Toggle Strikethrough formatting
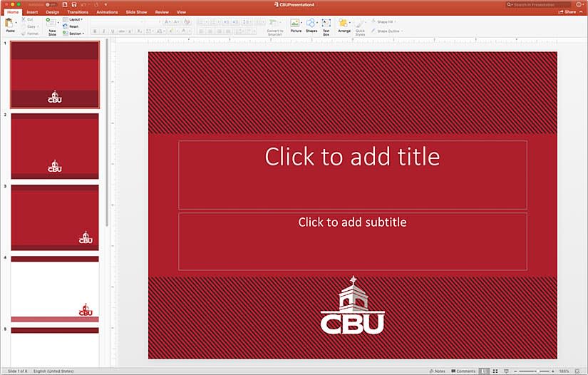 point(121,31)
